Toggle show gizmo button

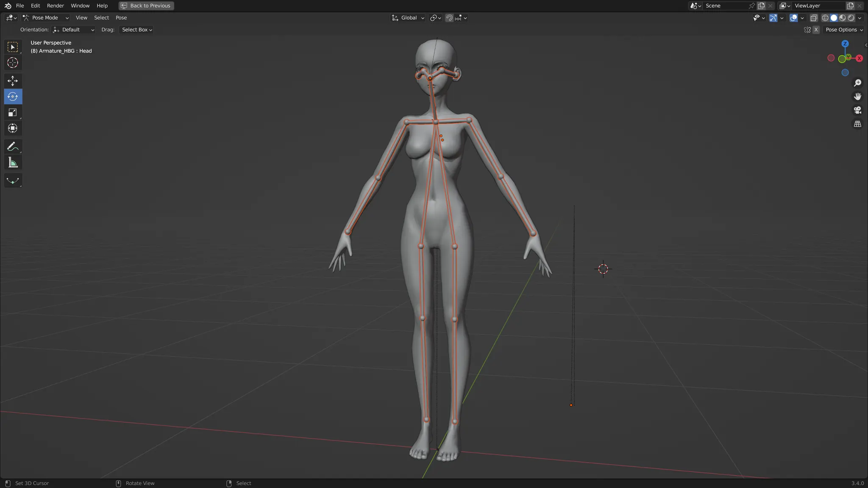pos(773,18)
